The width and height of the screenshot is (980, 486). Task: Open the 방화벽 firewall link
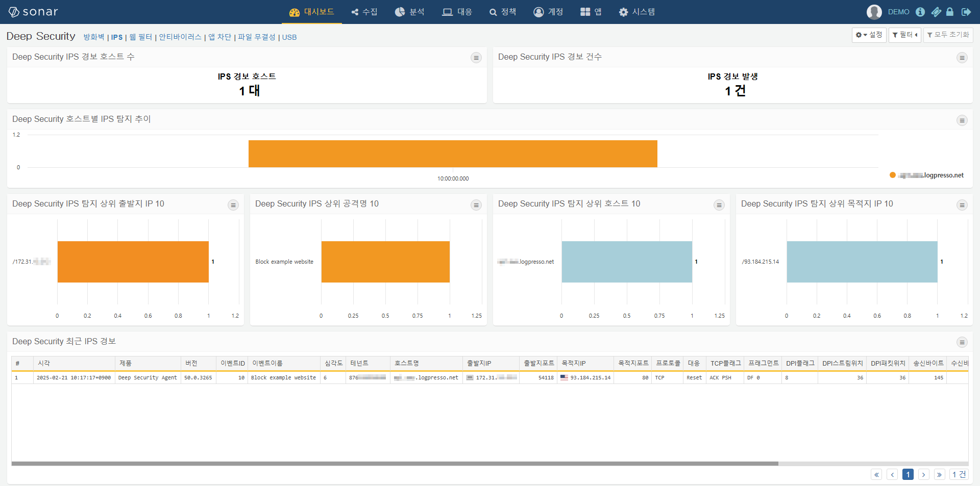click(94, 37)
